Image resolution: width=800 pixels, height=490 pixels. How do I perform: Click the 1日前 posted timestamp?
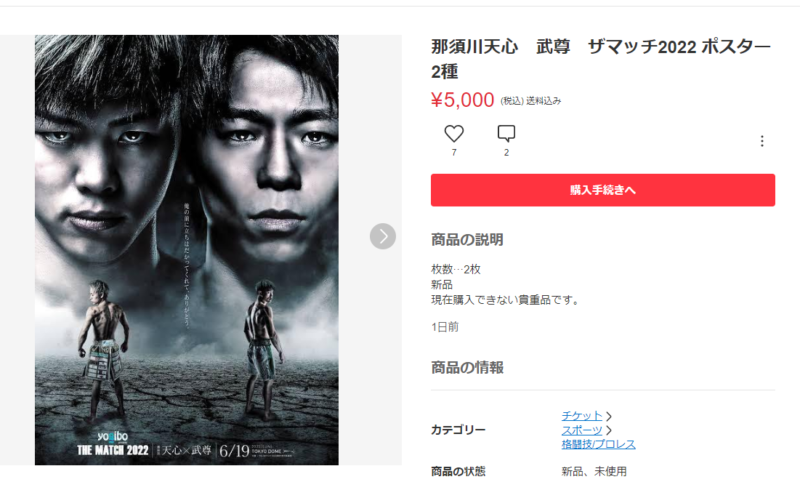445,327
